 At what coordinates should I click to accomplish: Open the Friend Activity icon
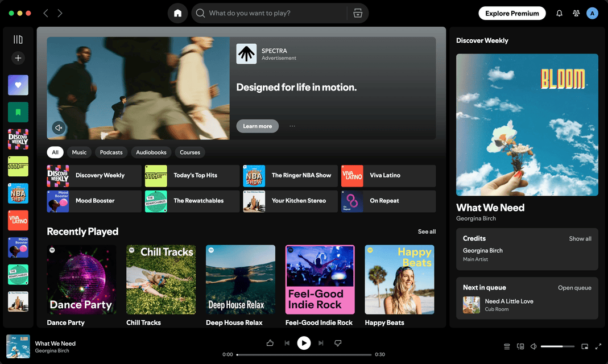coord(576,13)
